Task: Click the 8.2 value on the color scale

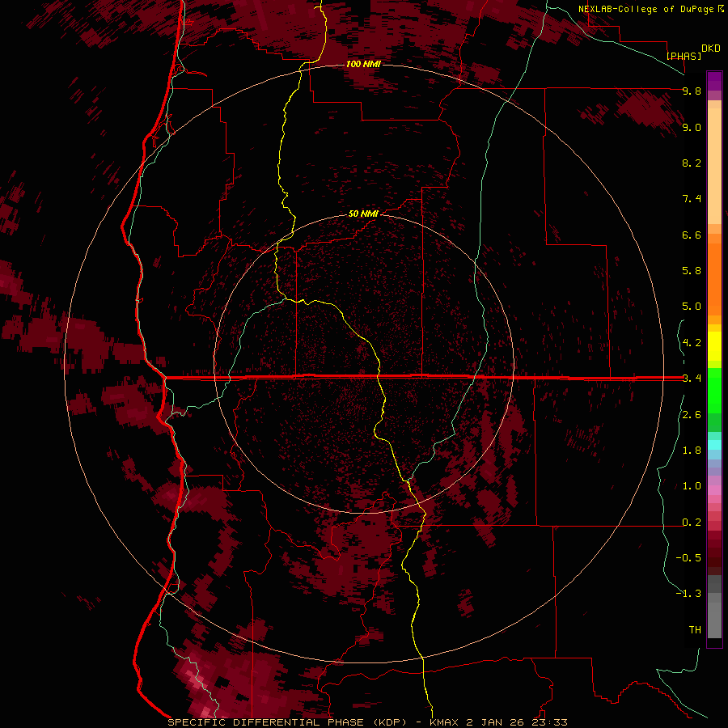Action: (x=692, y=163)
